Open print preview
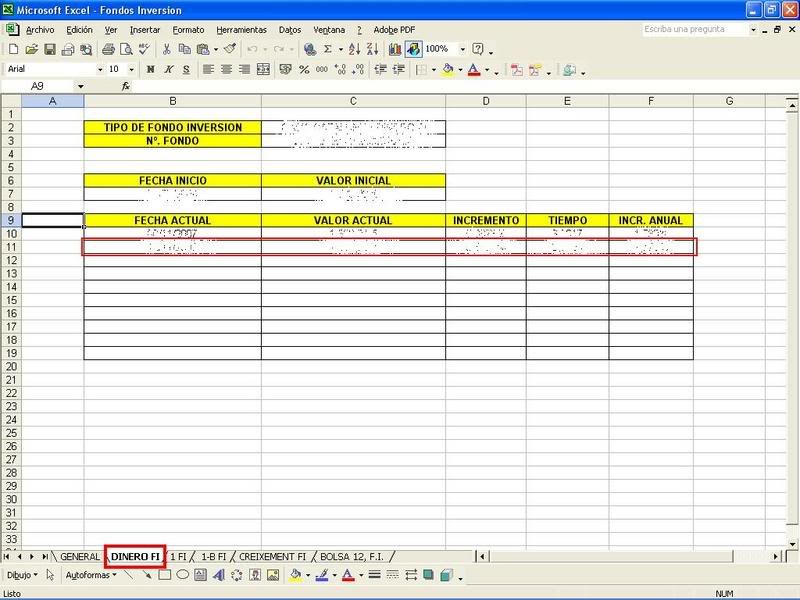The image size is (800, 600). tap(126, 49)
